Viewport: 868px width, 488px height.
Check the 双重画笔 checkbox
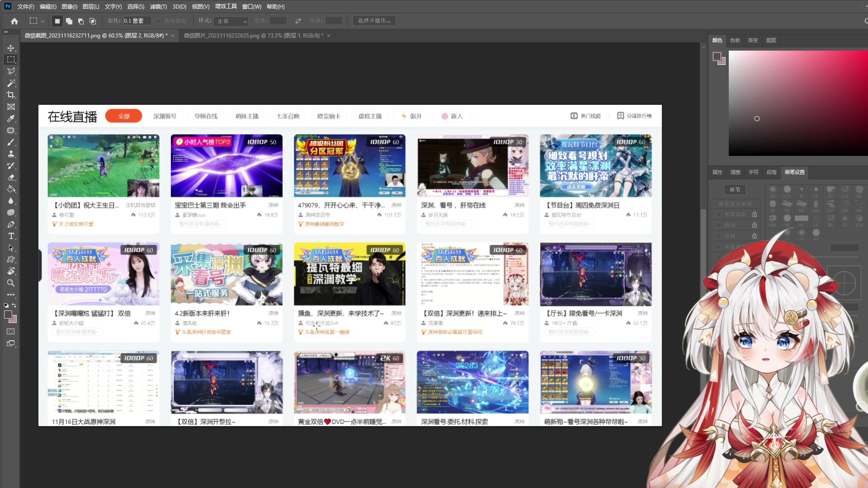pyautogui.click(x=719, y=247)
